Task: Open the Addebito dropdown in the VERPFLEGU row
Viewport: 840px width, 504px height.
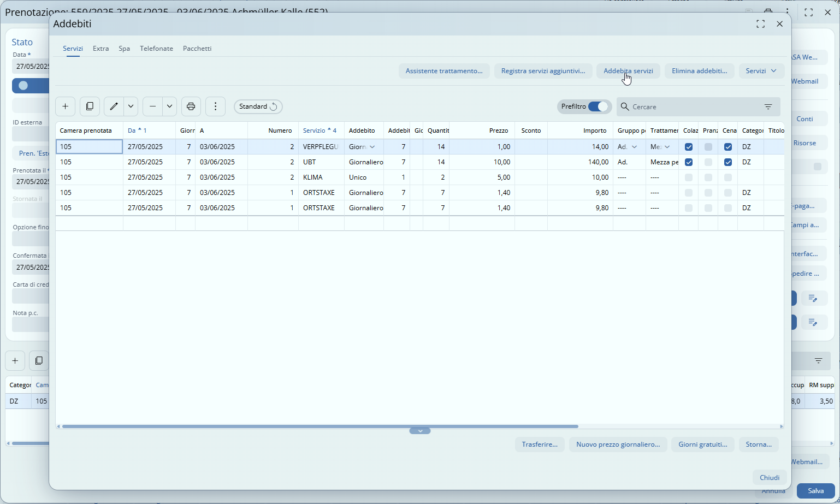Action: tap(372, 147)
